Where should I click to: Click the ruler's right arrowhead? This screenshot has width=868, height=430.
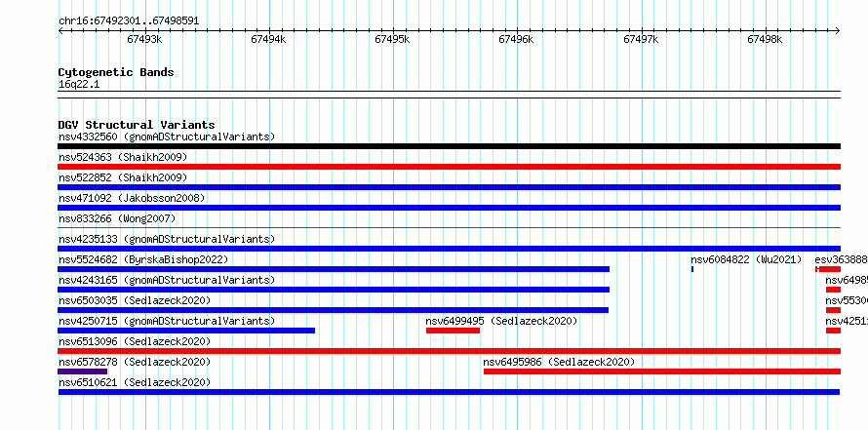click(838, 30)
